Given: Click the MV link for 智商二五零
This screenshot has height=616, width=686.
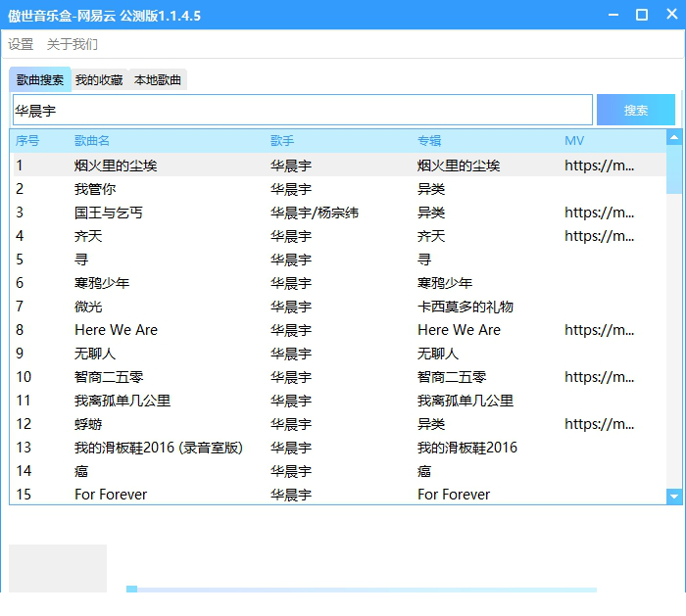Looking at the screenshot, I should tap(600, 377).
